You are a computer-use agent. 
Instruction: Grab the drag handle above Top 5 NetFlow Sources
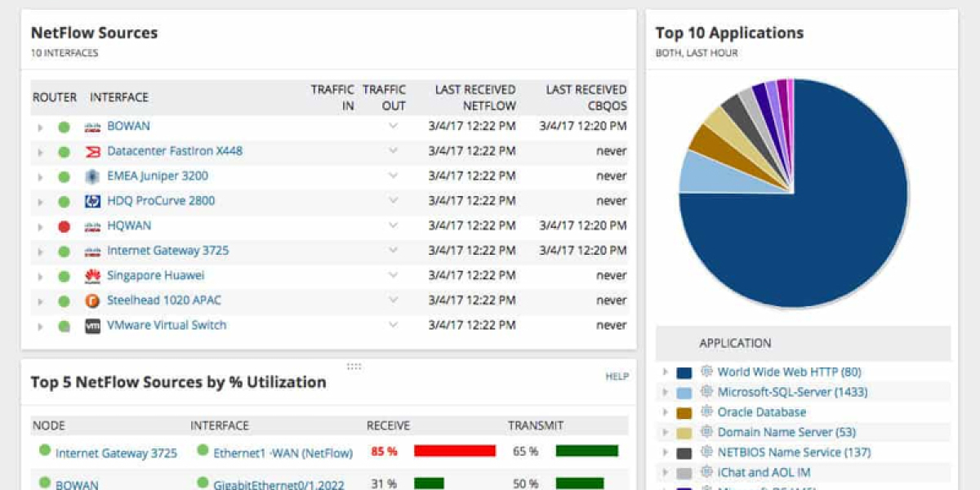354,367
